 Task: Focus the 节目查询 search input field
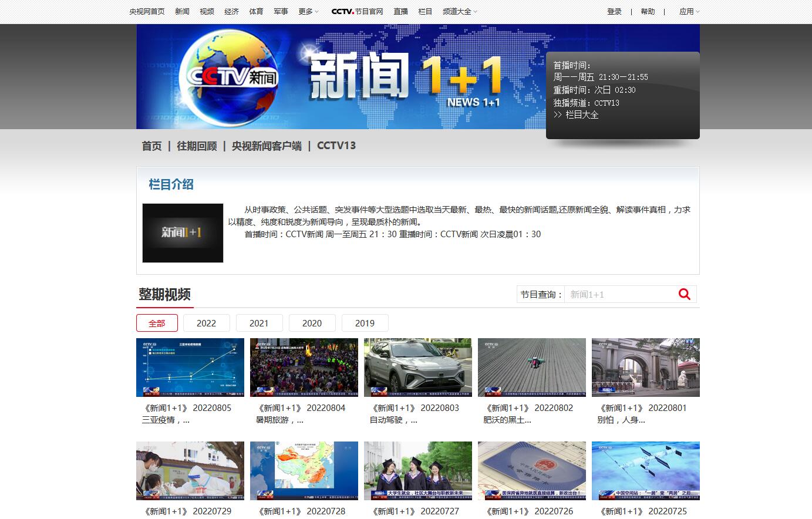click(619, 294)
